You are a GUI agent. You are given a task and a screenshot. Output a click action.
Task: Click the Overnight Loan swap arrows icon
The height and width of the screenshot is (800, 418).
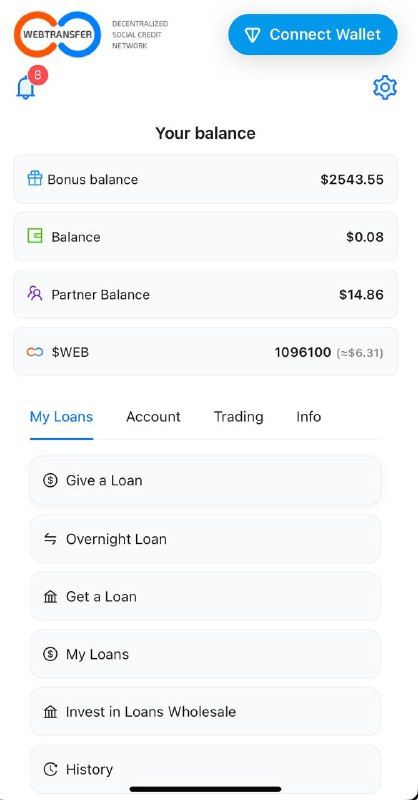pos(50,539)
